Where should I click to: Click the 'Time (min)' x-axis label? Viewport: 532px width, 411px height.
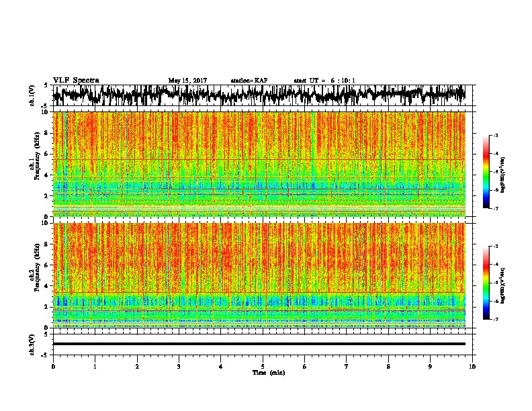click(269, 373)
